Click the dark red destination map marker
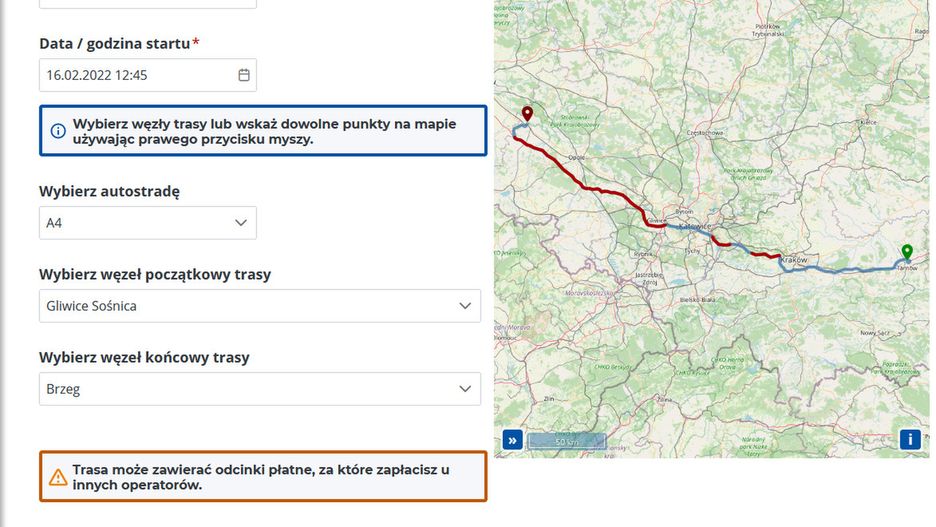This screenshot has height=527, width=936. (527, 114)
